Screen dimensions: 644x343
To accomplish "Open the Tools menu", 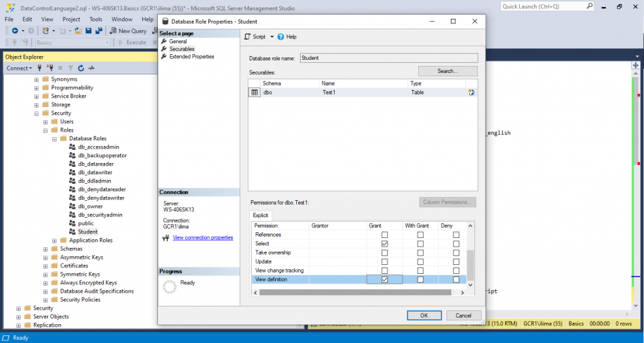I will coord(96,20).
